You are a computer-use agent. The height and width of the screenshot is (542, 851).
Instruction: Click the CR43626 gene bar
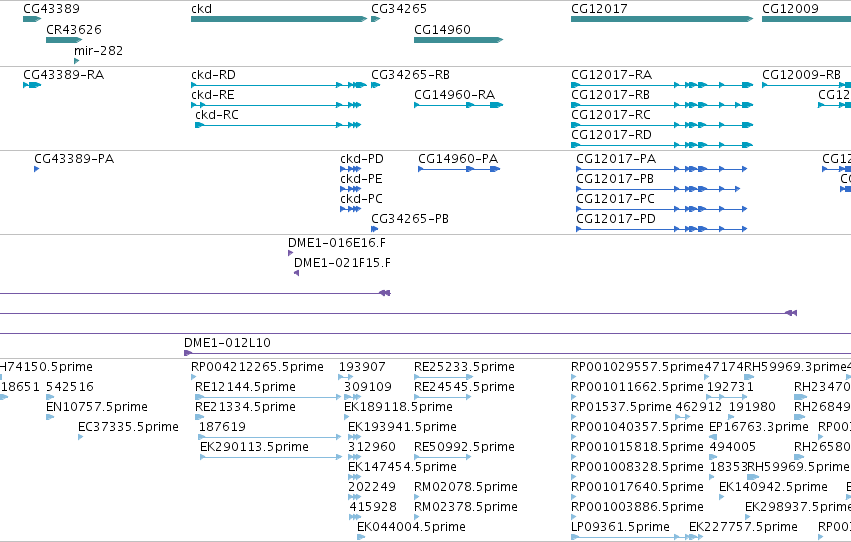point(64,40)
